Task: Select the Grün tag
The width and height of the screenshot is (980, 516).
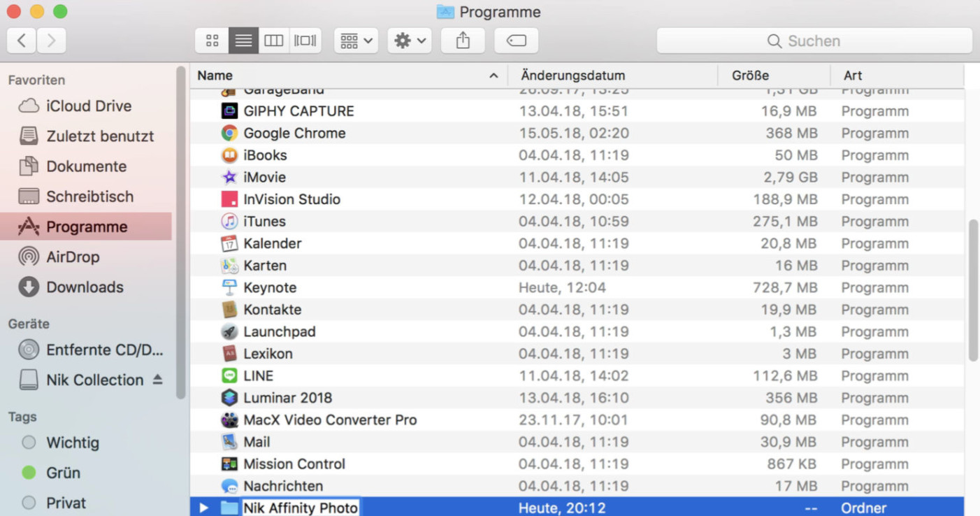Action: pyautogui.click(x=86, y=473)
